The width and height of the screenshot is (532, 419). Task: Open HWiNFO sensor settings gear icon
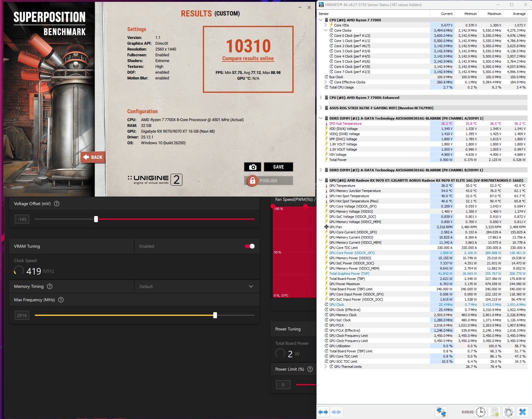[508, 412]
